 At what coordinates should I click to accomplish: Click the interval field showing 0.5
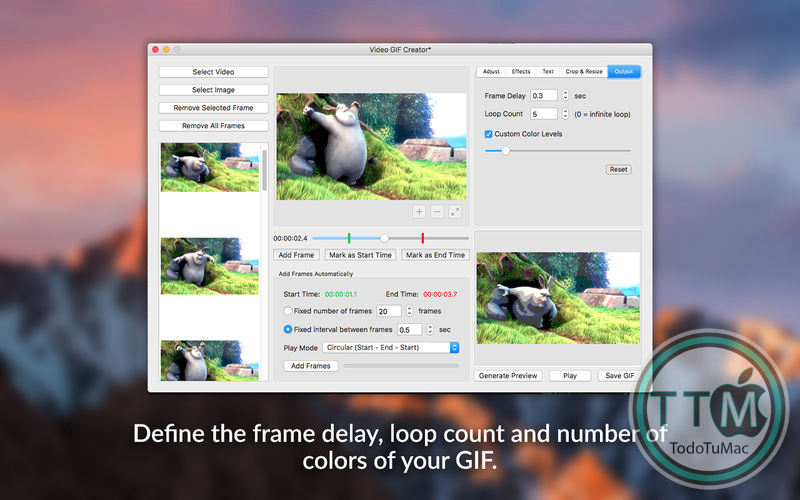pos(410,330)
